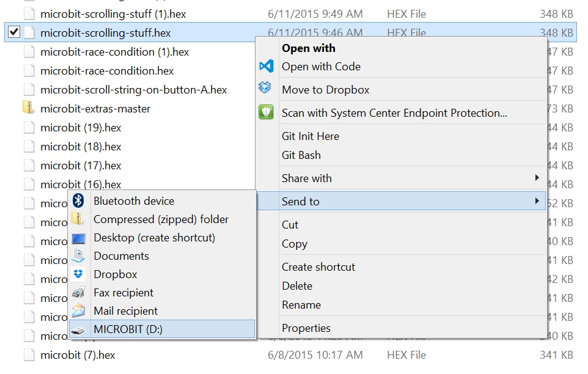Select Git Bash from context menu
588x374 pixels.
pos(301,155)
